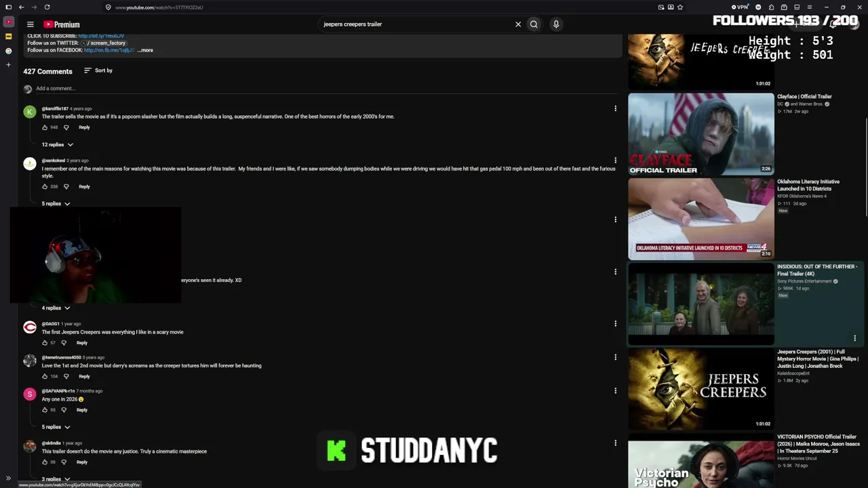Image resolution: width=868 pixels, height=488 pixels.
Task: Add a new tab from the sidebar
Action: (8, 65)
